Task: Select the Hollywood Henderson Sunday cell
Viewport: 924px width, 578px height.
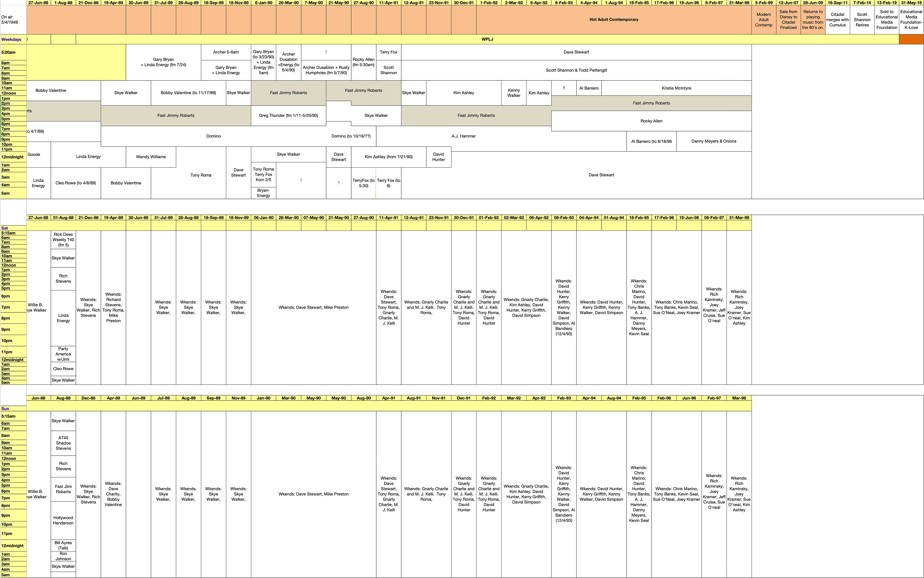Action: tap(63, 520)
